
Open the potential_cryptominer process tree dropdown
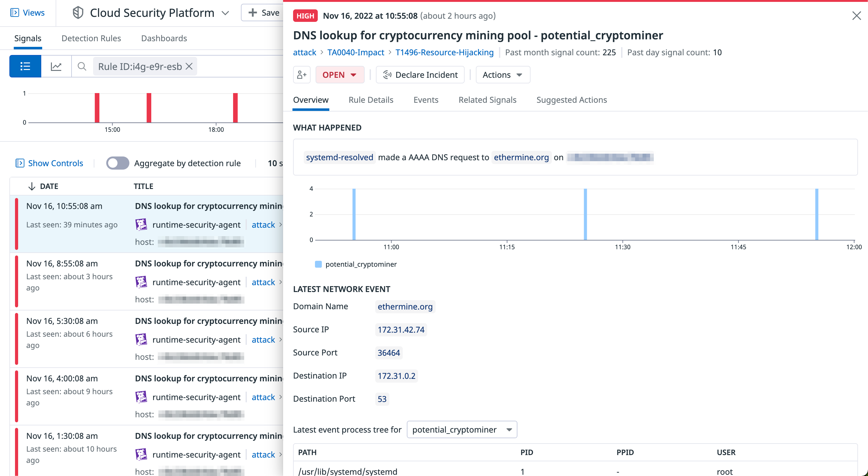[461, 429]
